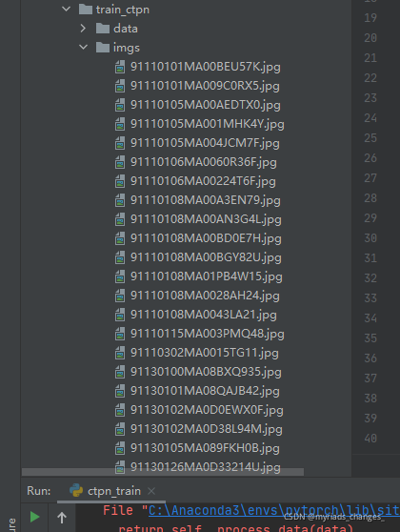
Task: Click the Run panel label
Action: (x=39, y=491)
